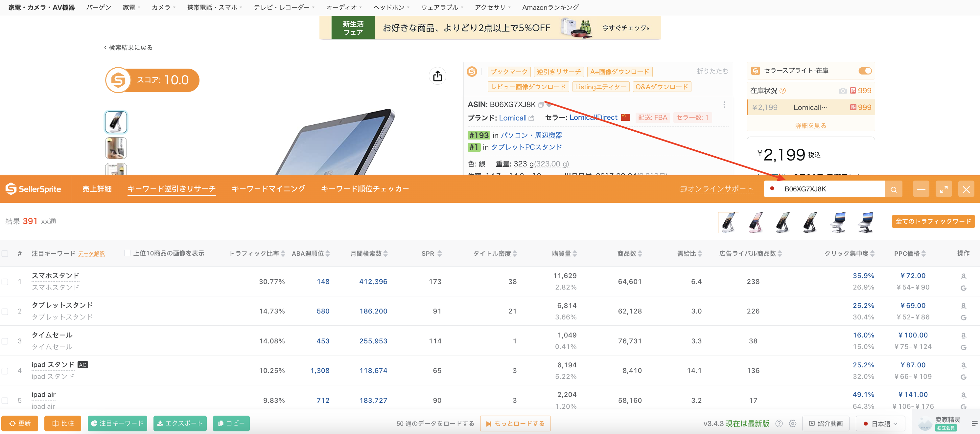Check the タイムセール row checkbox
The image size is (980, 434).
click(x=5, y=341)
